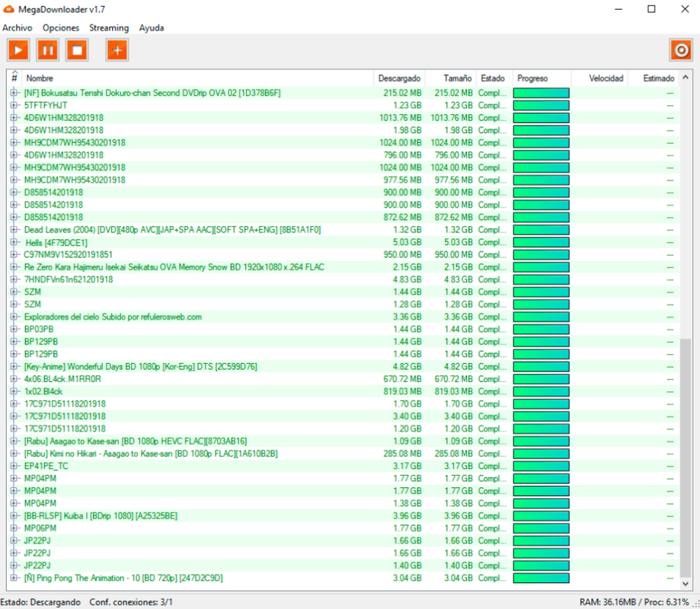Click the 285.08 MB size value
This screenshot has height=609, width=700.
coord(453,453)
